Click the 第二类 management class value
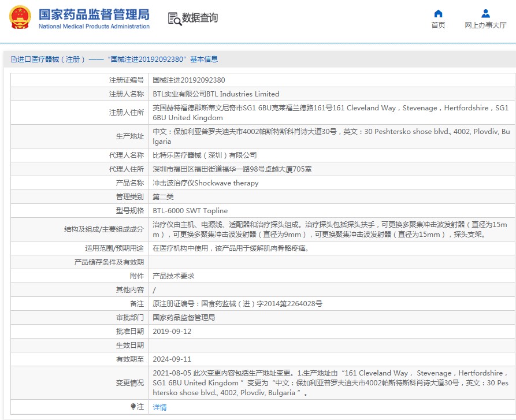The width and height of the screenshot is (516, 420). click(x=163, y=196)
